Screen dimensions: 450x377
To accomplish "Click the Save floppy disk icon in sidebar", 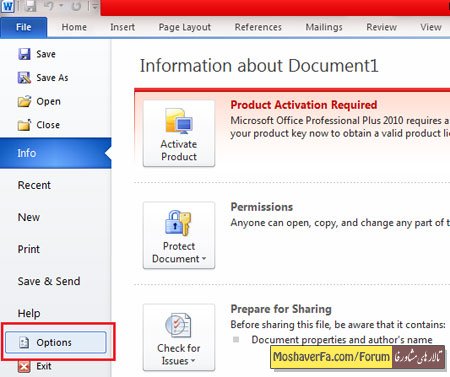I will point(24,54).
